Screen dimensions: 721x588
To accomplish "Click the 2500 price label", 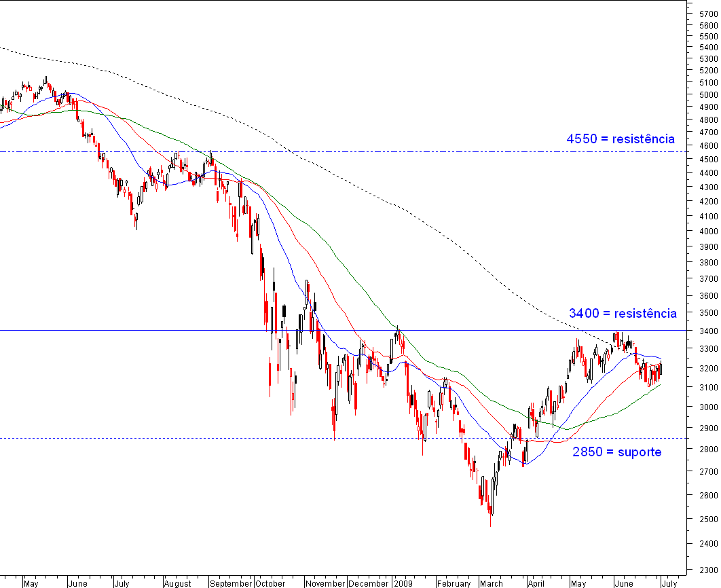I will tap(708, 519).
